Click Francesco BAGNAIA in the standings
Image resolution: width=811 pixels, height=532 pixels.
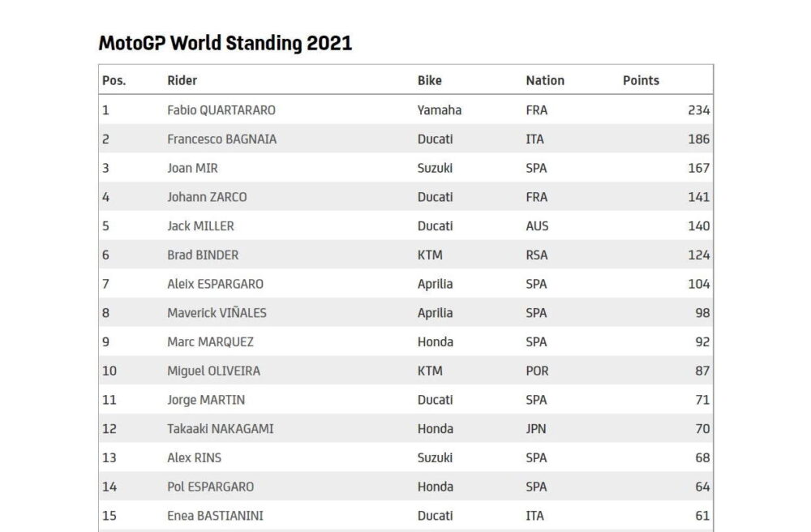[x=222, y=139]
